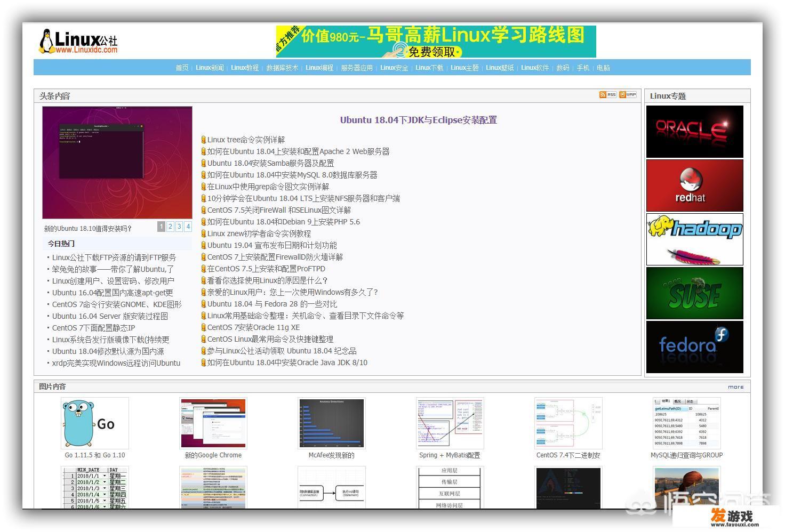Image resolution: width=785 pixels, height=532 pixels.
Task: Open the WAP version icon
Action: pyautogui.click(x=628, y=95)
